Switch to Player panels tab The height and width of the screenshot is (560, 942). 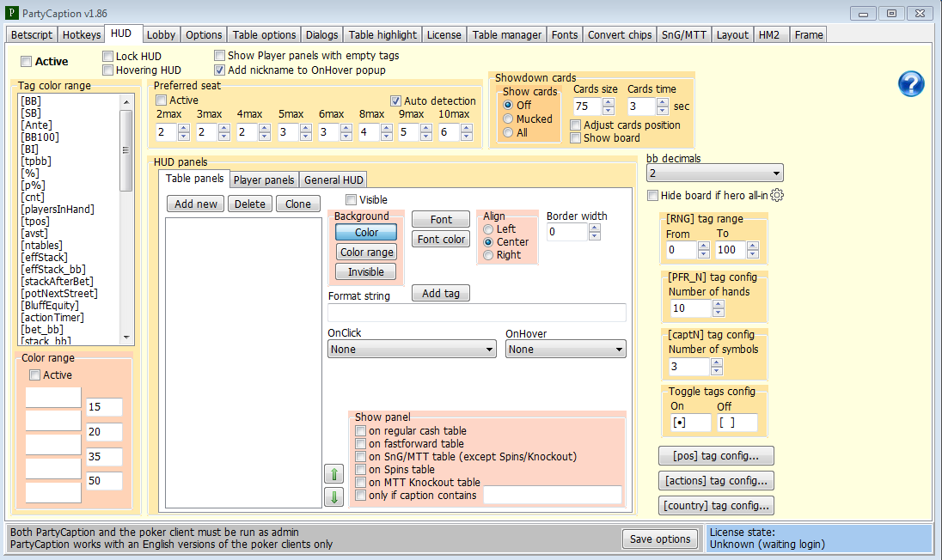(264, 180)
